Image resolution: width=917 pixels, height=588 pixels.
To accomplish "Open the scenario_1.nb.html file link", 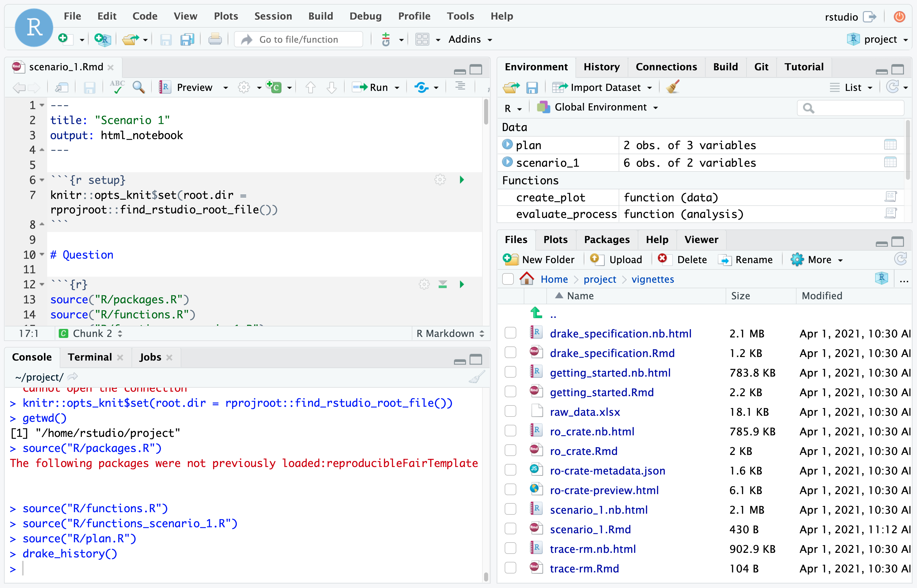I will (x=599, y=510).
